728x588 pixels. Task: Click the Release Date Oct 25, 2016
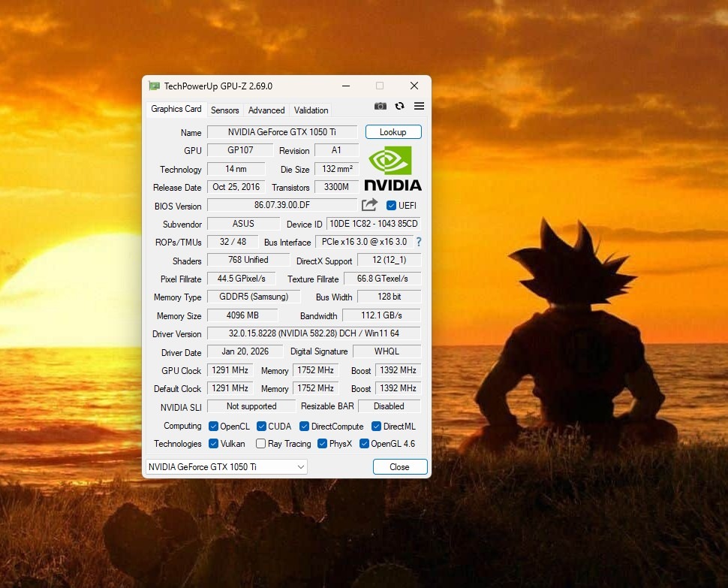tap(236, 187)
